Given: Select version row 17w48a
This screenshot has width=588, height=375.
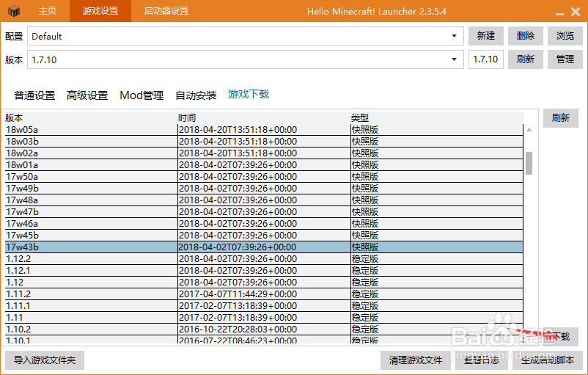Looking at the screenshot, I should click(264, 200).
